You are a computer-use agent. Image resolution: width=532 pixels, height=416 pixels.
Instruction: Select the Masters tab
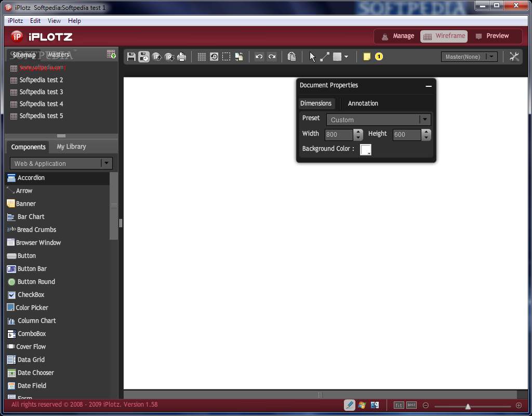click(x=59, y=54)
